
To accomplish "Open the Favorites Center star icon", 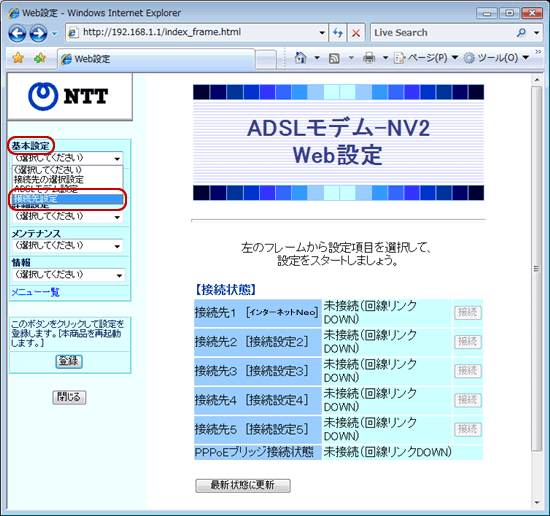I will coord(18,58).
